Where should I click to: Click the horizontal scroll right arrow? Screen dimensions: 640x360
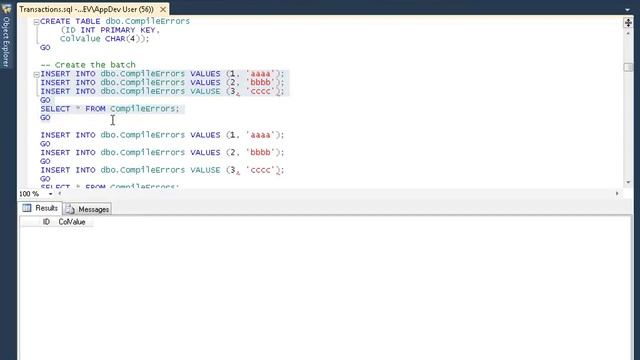pos(617,193)
